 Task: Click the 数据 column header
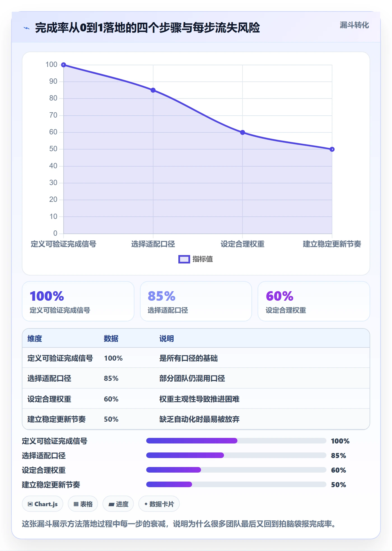click(x=111, y=338)
